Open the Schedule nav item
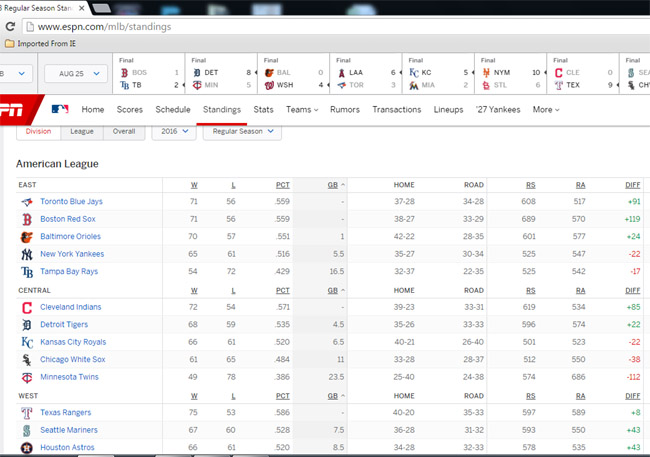650x457 pixels. coord(173,109)
